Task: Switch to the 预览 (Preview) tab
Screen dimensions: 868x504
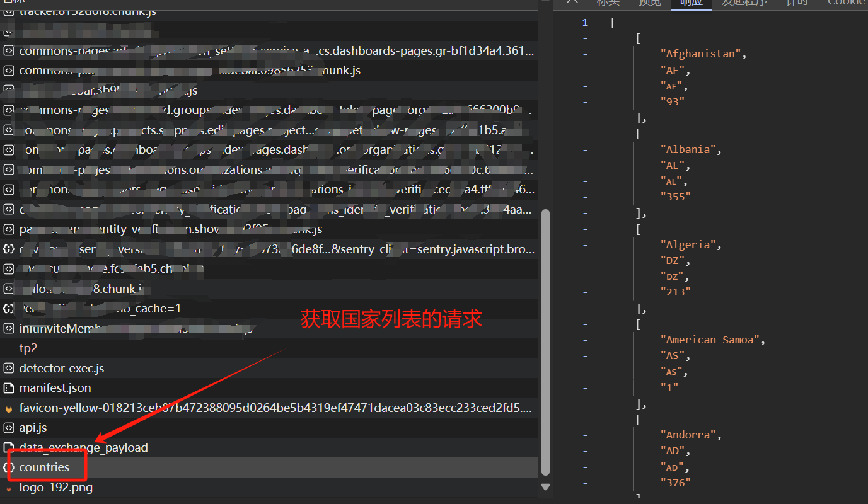Action: (x=650, y=3)
